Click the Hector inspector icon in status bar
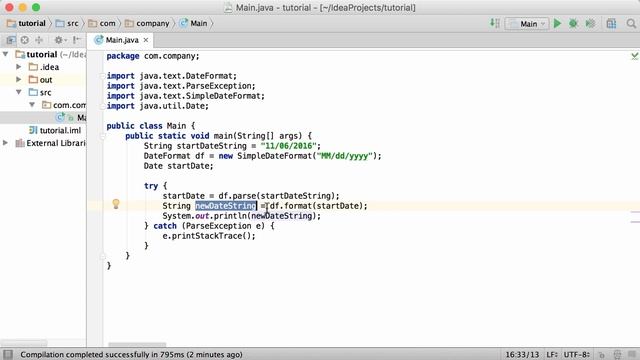Viewport: 640px width, 360px height. pyautogui.click(x=617, y=355)
